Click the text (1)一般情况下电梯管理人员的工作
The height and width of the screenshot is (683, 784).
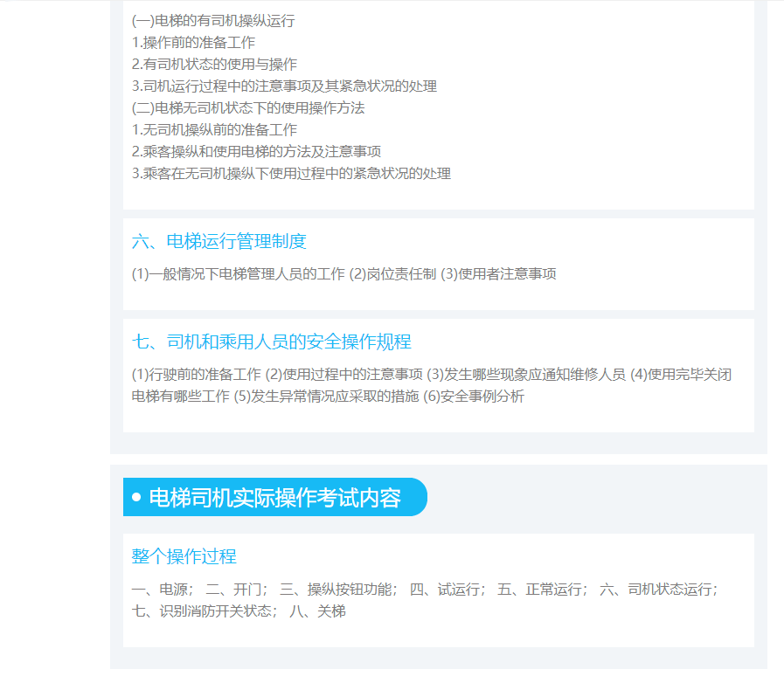[x=238, y=274]
